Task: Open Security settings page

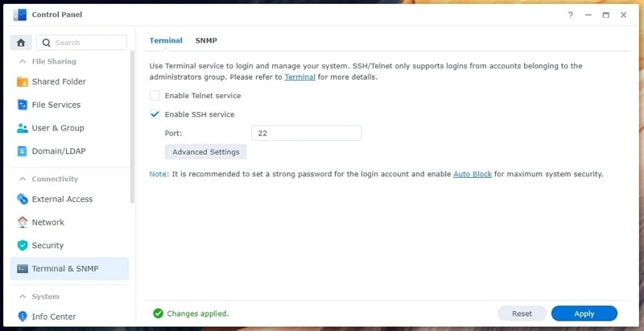Action: point(69,246)
